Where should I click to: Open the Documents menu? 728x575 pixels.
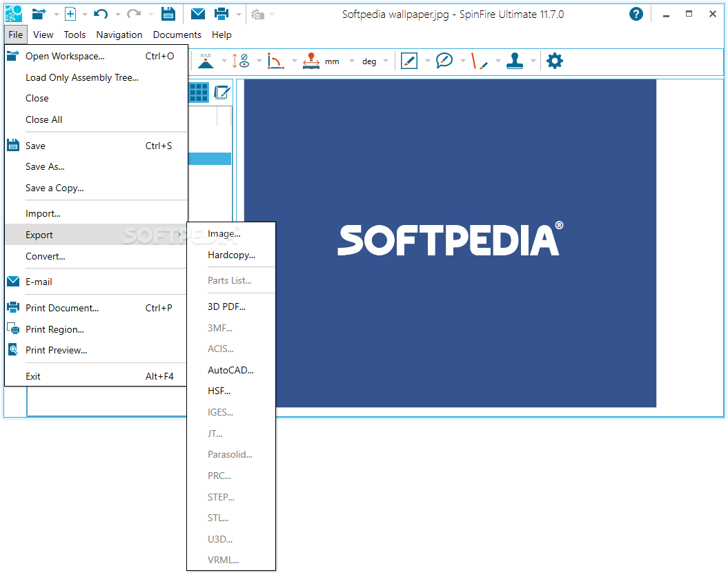click(x=177, y=35)
